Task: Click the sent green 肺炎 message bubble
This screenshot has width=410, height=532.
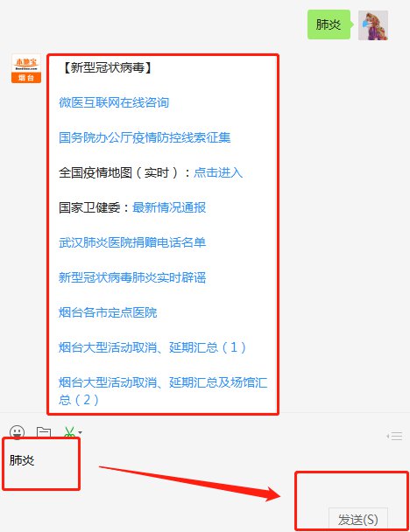Action: click(x=329, y=24)
